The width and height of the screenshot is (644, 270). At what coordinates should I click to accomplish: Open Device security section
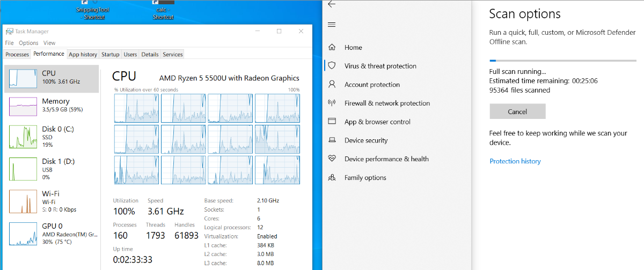tap(365, 140)
